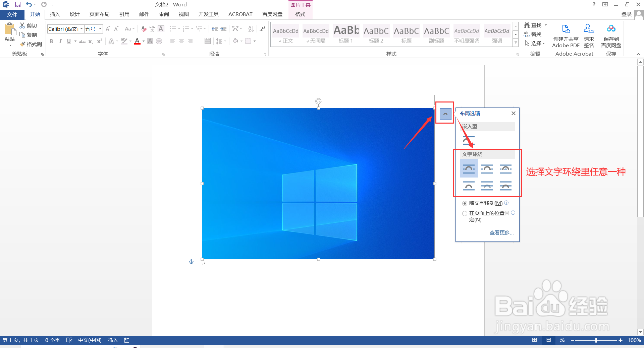Image resolution: width=644 pixels, height=348 pixels.
Task: Click the Clear Formatting eraser icon
Action: (144, 29)
